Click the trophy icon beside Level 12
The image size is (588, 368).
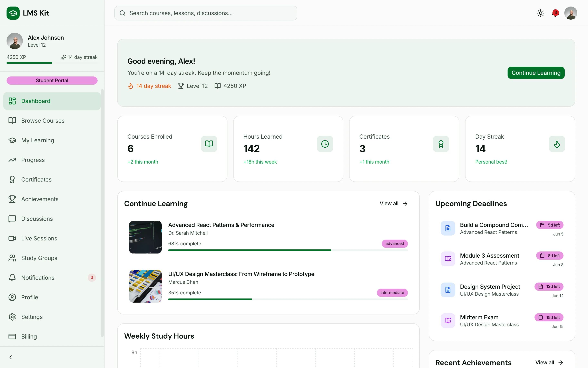pos(181,86)
